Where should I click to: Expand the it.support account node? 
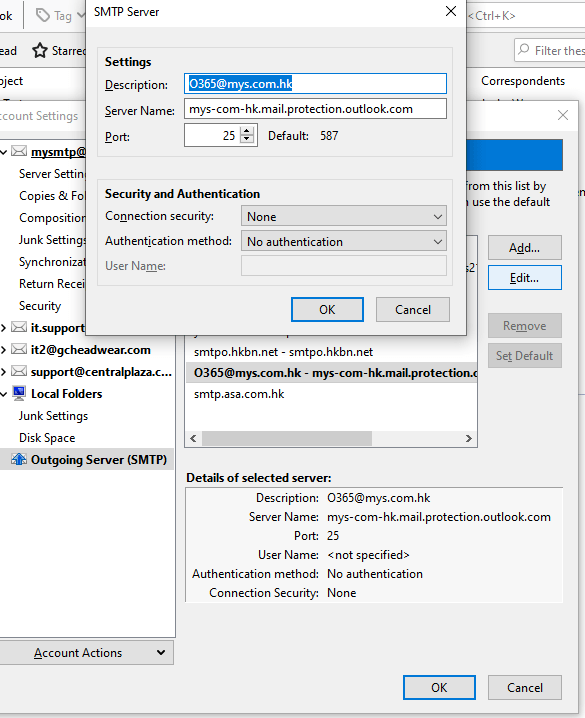4,328
